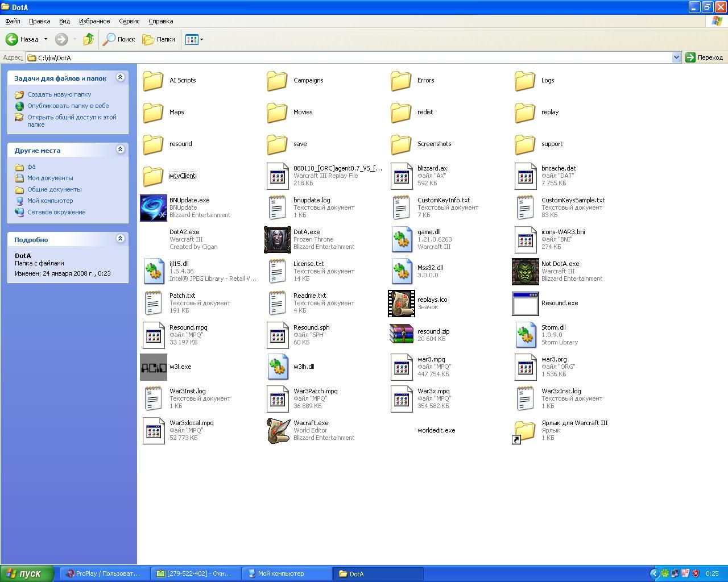This screenshot has height=582, width=728.
Task: Collapse the Другие места panel
Action: (x=120, y=149)
